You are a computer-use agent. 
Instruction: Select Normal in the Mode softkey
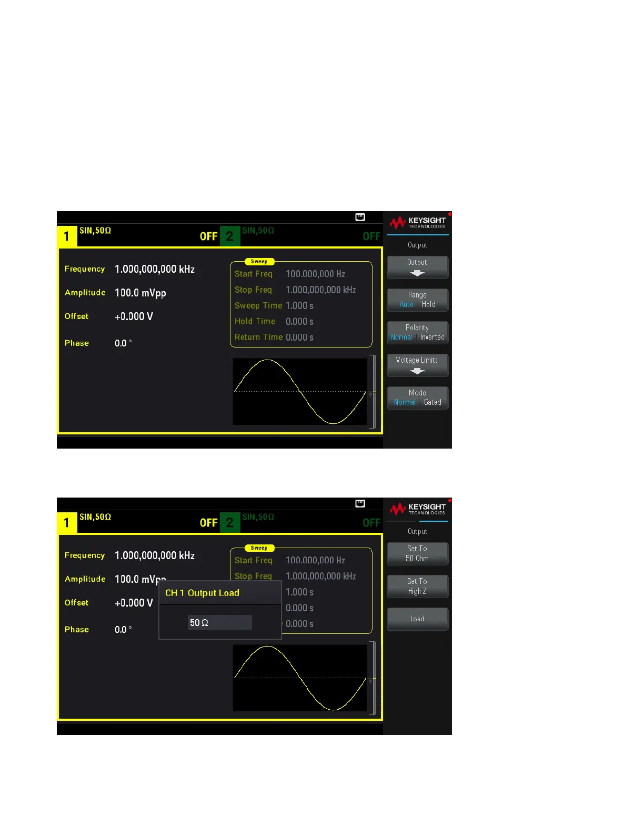click(x=405, y=402)
